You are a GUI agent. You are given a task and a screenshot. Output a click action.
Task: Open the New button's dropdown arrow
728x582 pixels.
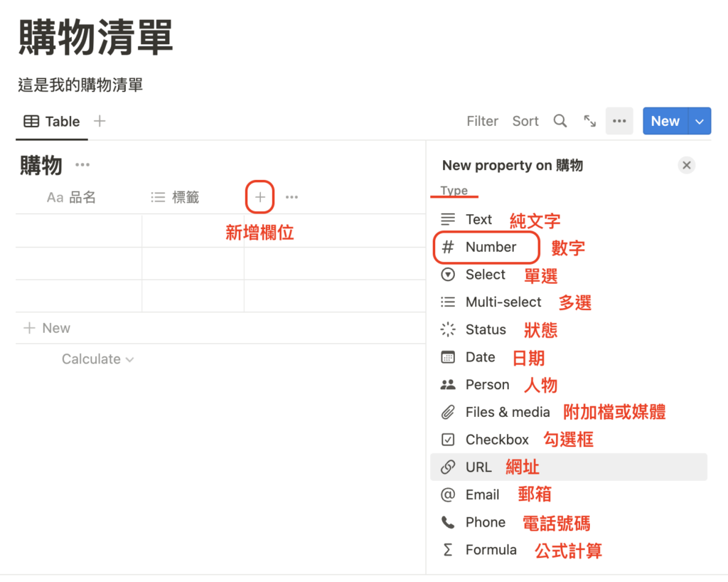coord(697,121)
